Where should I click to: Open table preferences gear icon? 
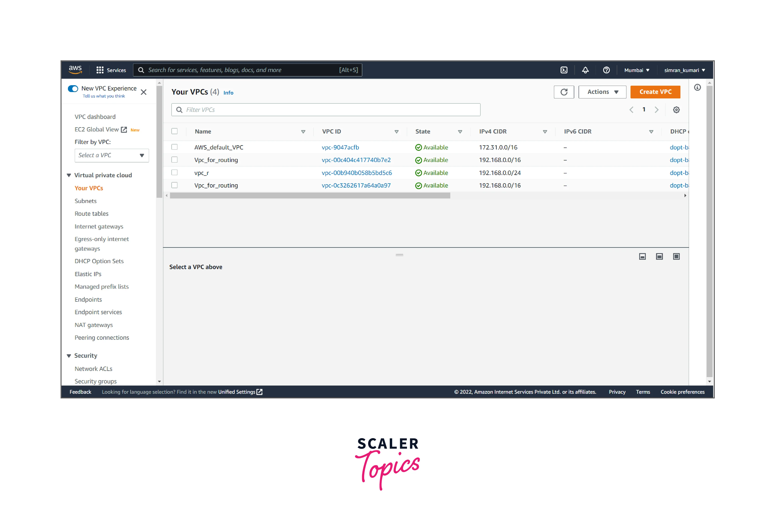click(x=676, y=110)
